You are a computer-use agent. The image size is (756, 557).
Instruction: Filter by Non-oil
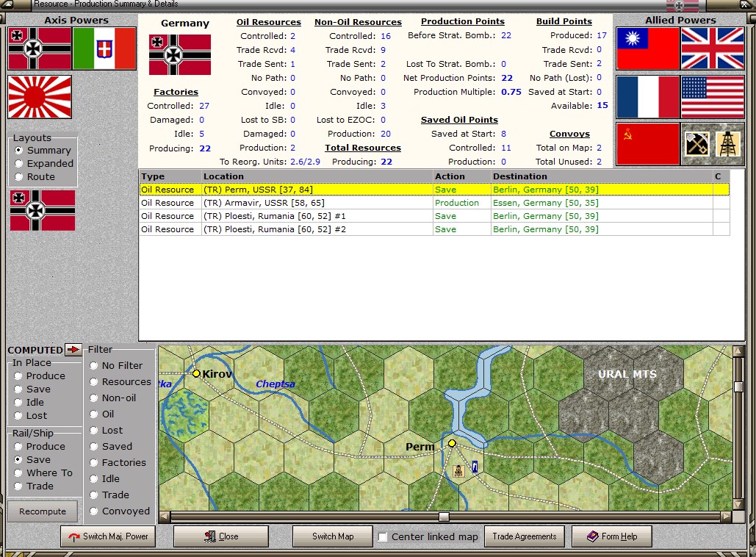click(x=113, y=398)
